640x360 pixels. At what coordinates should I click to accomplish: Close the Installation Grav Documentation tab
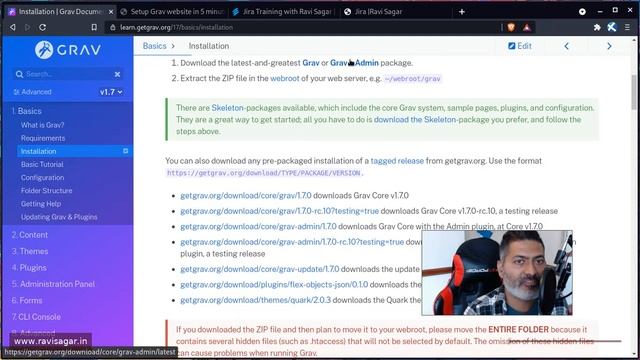coord(111,12)
